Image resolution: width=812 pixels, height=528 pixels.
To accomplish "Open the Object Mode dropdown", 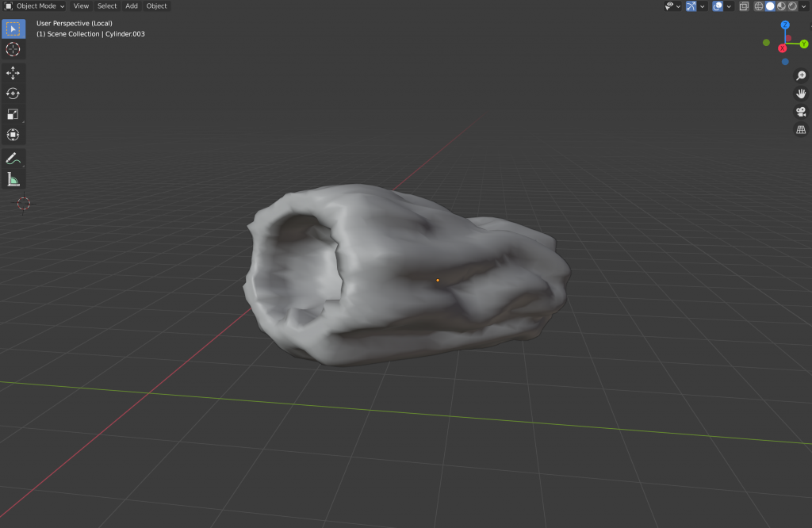I will (x=35, y=6).
